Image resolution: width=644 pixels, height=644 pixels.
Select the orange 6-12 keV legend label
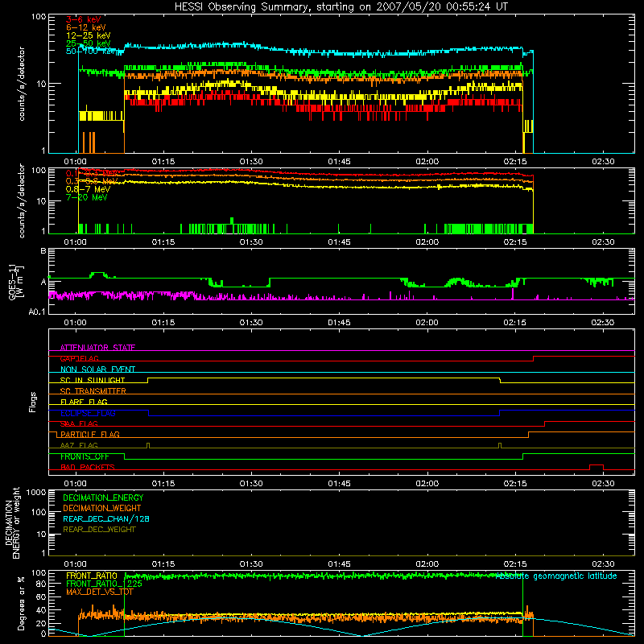click(86, 27)
